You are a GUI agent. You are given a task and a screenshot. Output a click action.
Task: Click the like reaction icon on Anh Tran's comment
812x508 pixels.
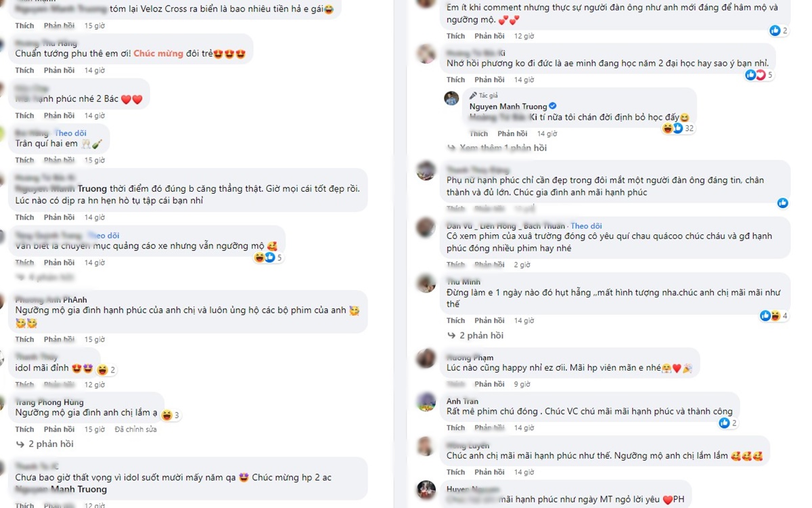pyautogui.click(x=723, y=423)
